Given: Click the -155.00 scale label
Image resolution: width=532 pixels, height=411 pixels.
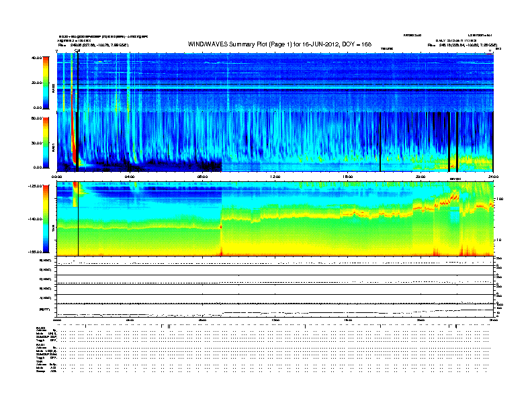Looking at the screenshot, I should tap(36, 252).
